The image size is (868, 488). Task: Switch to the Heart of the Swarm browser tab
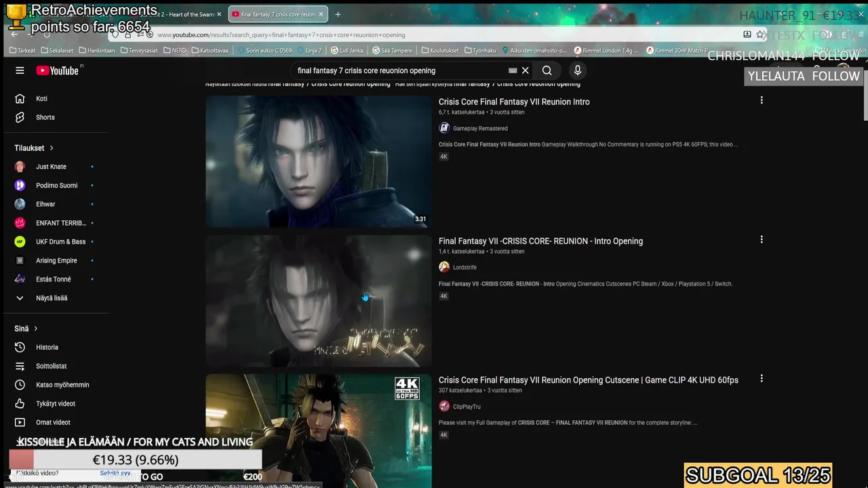pyautogui.click(x=178, y=14)
